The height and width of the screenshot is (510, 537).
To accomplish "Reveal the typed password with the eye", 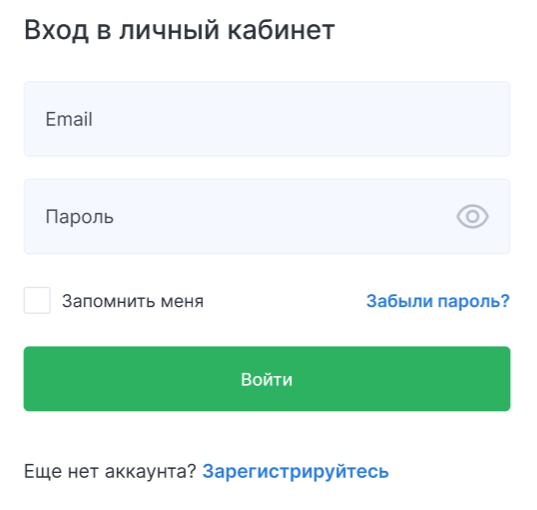I will pyautogui.click(x=472, y=216).
